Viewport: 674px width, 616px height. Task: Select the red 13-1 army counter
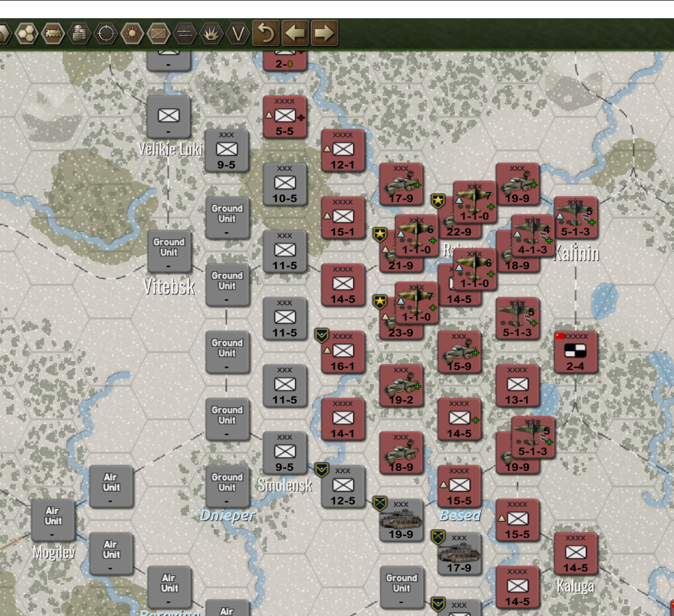(518, 385)
